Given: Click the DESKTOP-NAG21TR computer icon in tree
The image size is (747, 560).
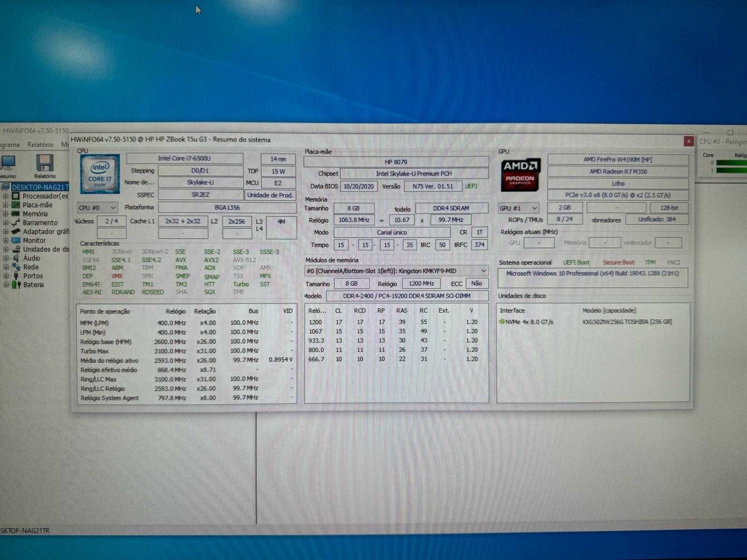Looking at the screenshot, I should (x=6, y=187).
